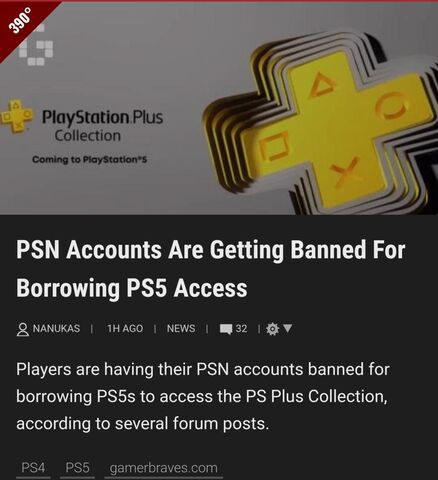Click the pixelated site logo in image
Viewport: 438px width, 480px height.
pos(36,47)
